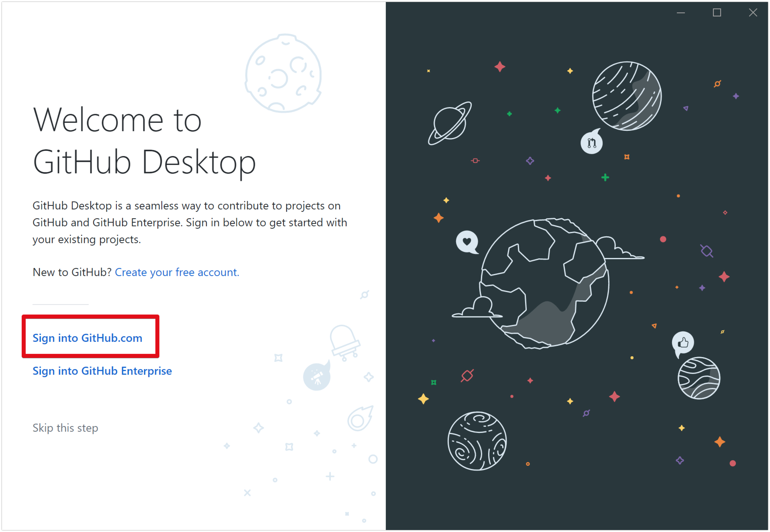Click the Create your free account link
Image resolution: width=770 pixels, height=532 pixels.
177,272
